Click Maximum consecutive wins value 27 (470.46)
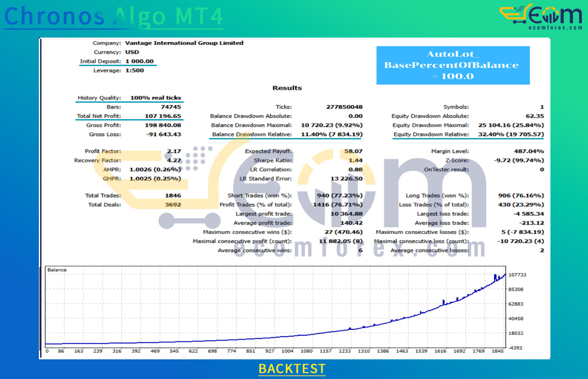 pyautogui.click(x=343, y=233)
